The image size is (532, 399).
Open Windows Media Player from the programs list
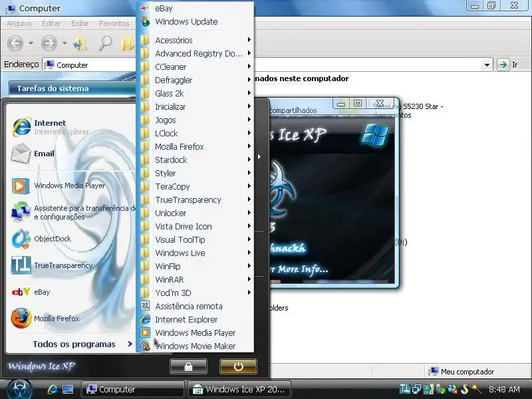(x=195, y=333)
